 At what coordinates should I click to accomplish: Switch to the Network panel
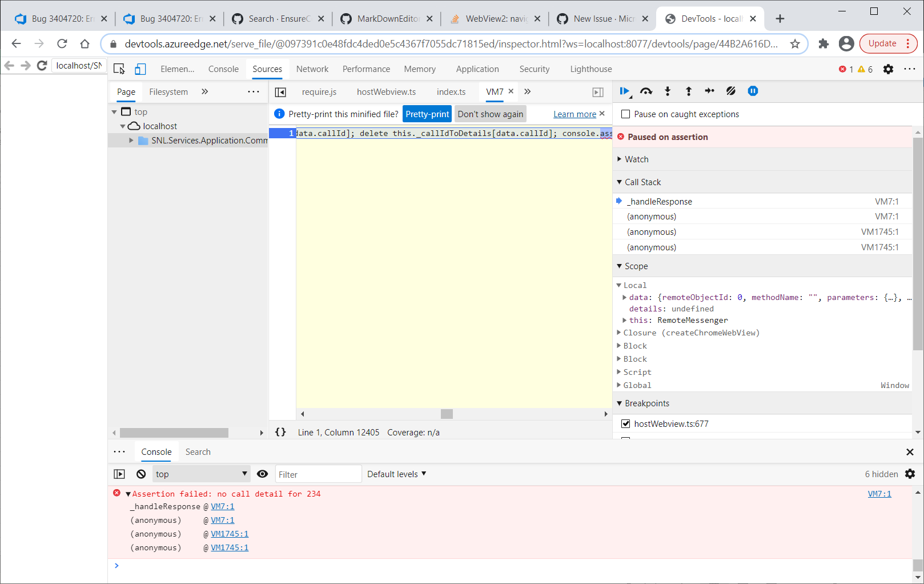pyautogui.click(x=312, y=69)
